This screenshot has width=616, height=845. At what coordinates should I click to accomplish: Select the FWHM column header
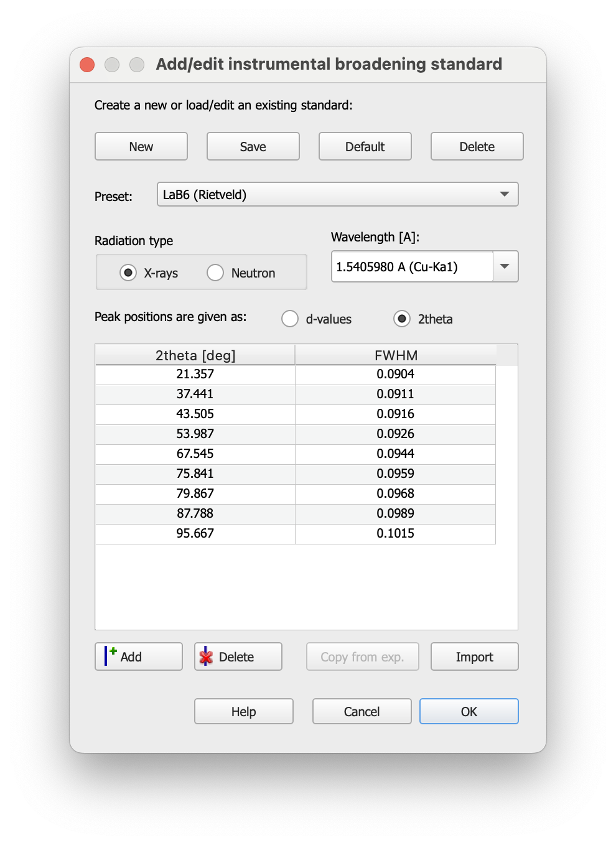[395, 355]
